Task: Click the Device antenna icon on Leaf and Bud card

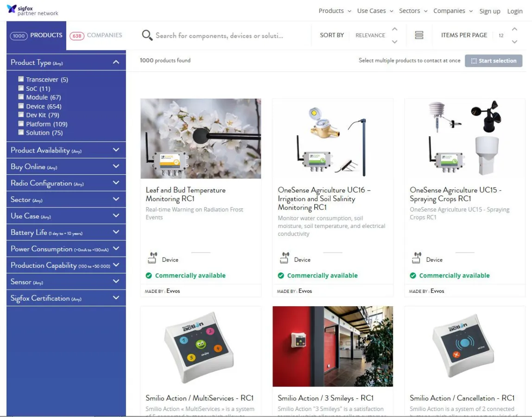Action: point(151,256)
